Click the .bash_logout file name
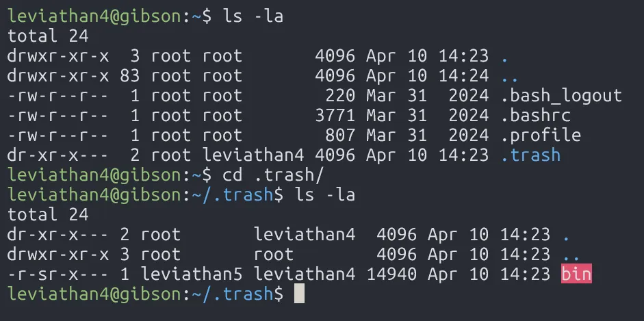The width and height of the screenshot is (644, 321). click(561, 95)
